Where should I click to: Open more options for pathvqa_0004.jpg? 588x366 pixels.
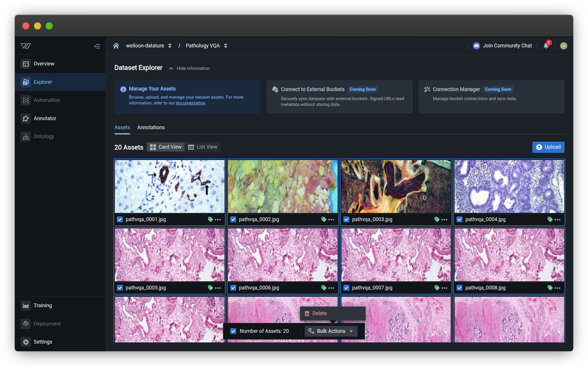(x=557, y=219)
